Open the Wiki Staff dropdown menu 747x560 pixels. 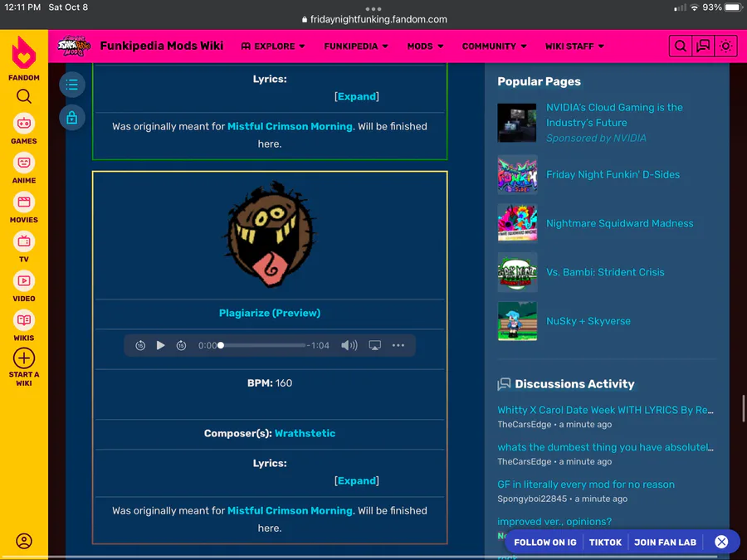[x=574, y=46]
